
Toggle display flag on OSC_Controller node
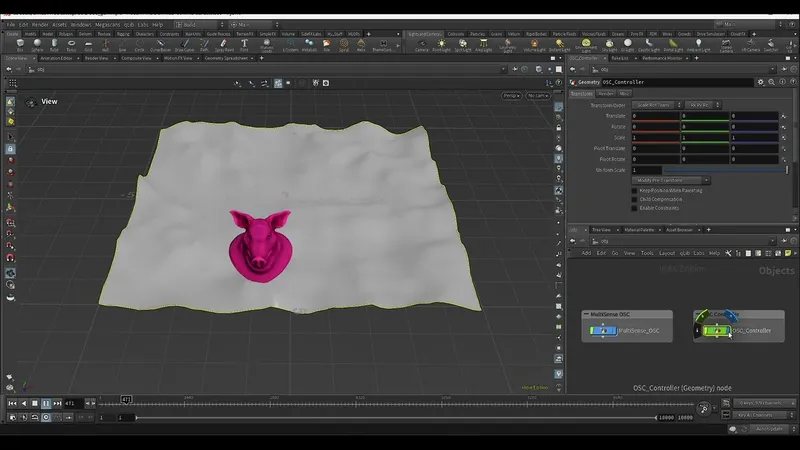[727, 331]
